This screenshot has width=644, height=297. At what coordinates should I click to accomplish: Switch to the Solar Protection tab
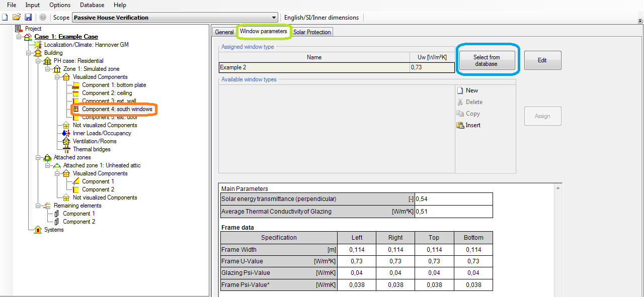(312, 32)
